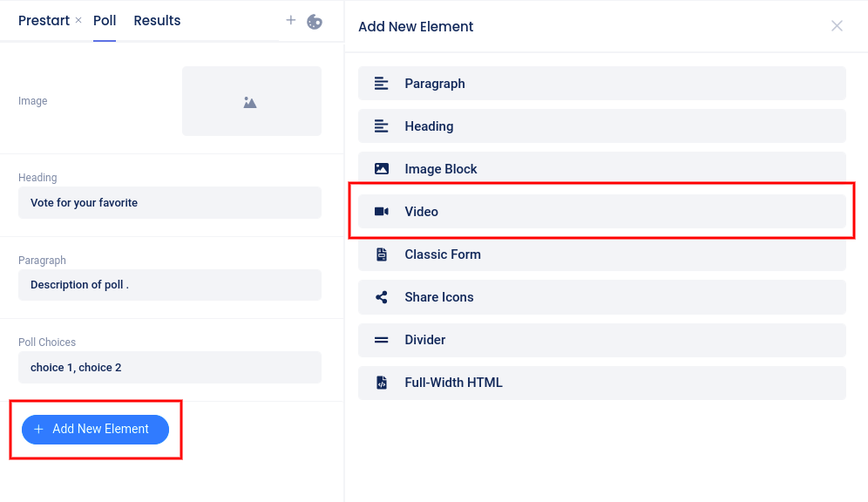This screenshot has width=868, height=502.
Task: Click the Heading element icon
Action: (381, 126)
